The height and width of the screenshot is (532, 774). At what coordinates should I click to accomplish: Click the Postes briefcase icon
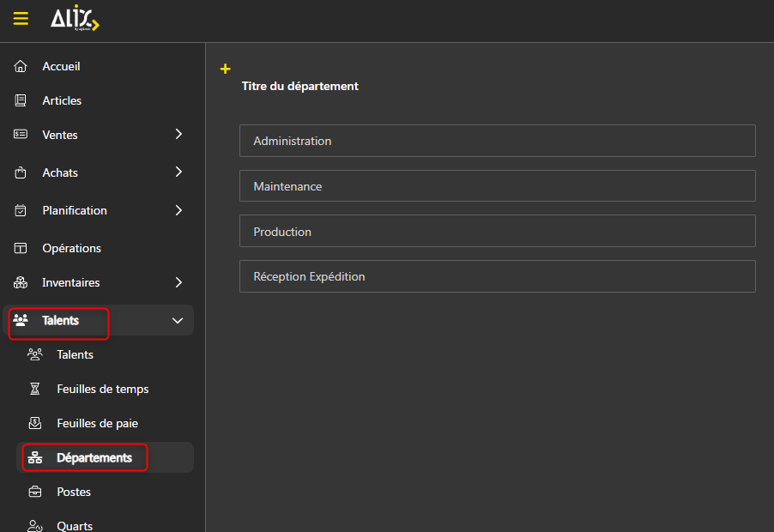click(x=35, y=493)
